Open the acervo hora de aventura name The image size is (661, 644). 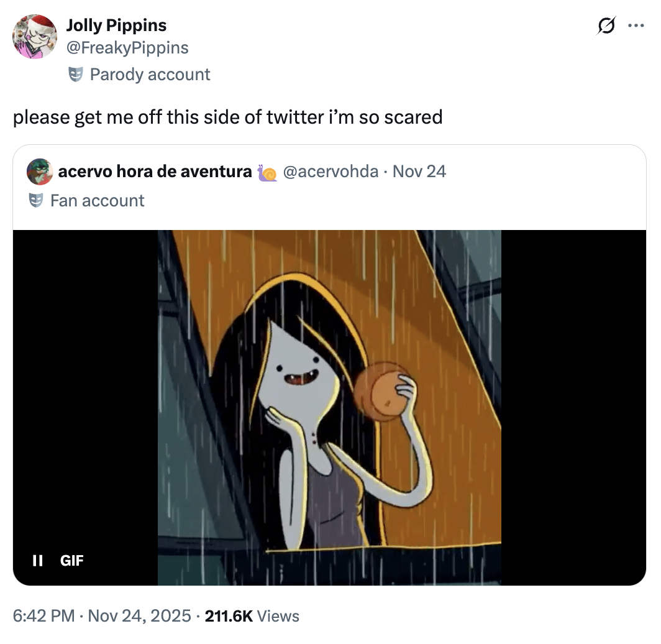point(155,172)
